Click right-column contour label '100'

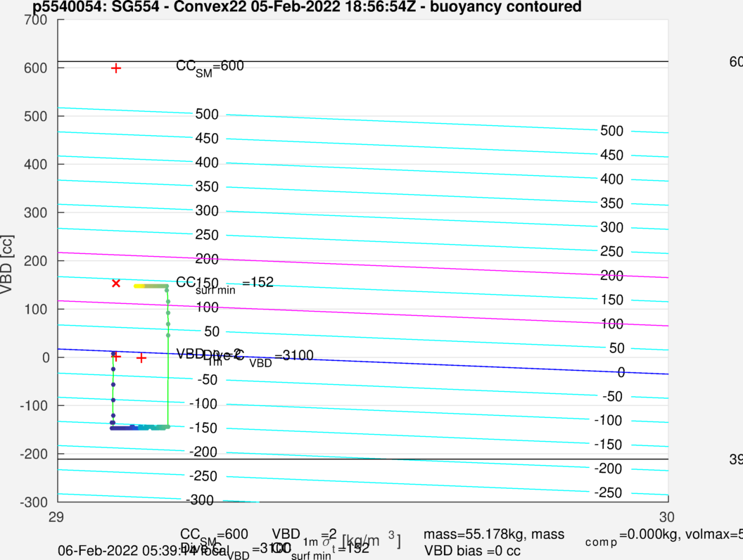point(611,324)
